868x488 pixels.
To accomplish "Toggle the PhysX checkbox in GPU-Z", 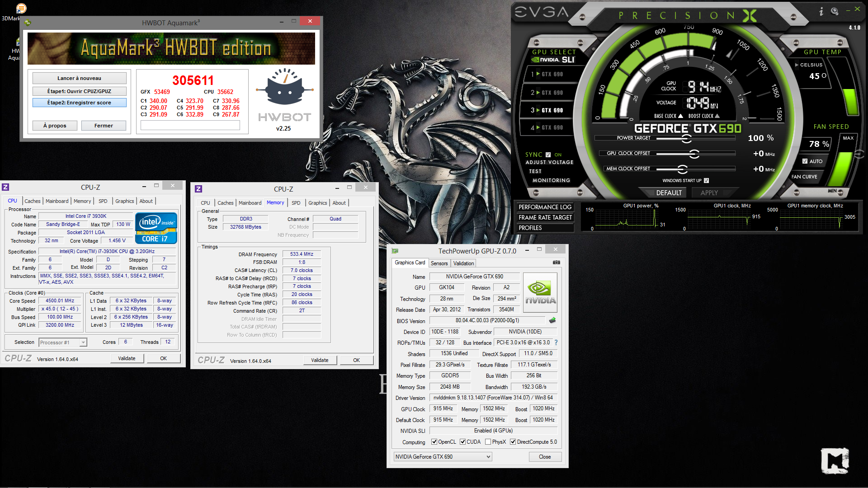I will 488,442.
